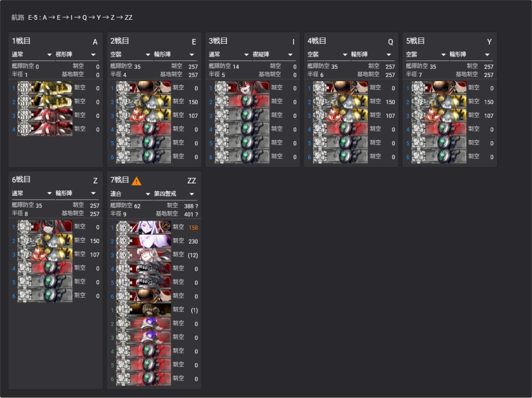
Task: Click the orange 158 air power value
Action: coord(193,227)
